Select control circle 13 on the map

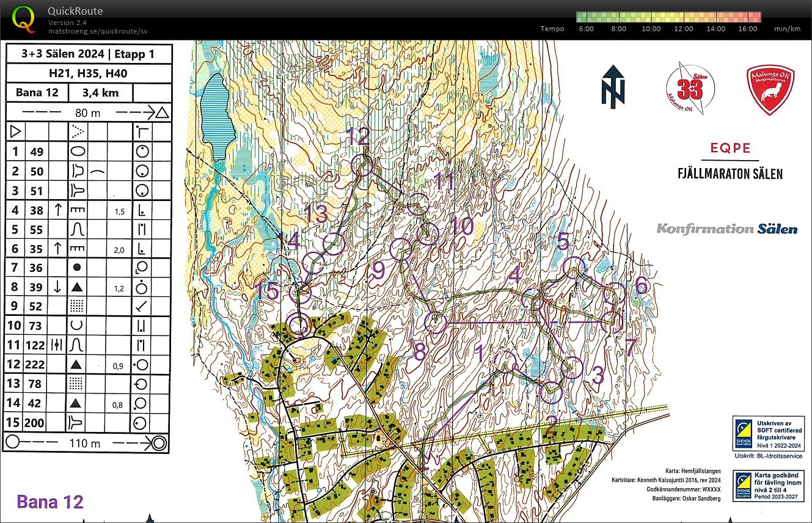pyautogui.click(x=333, y=244)
